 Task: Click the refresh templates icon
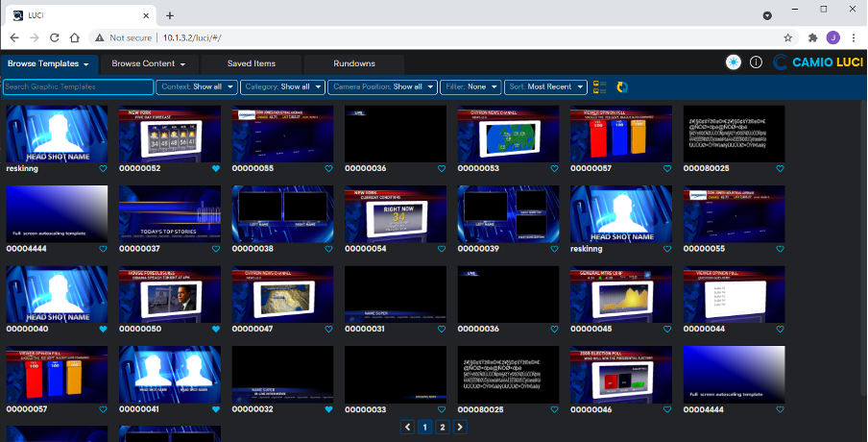[622, 87]
